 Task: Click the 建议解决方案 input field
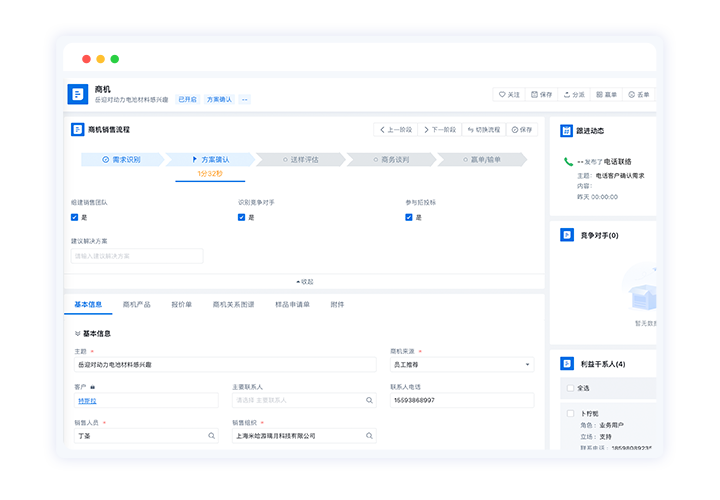coord(137,256)
